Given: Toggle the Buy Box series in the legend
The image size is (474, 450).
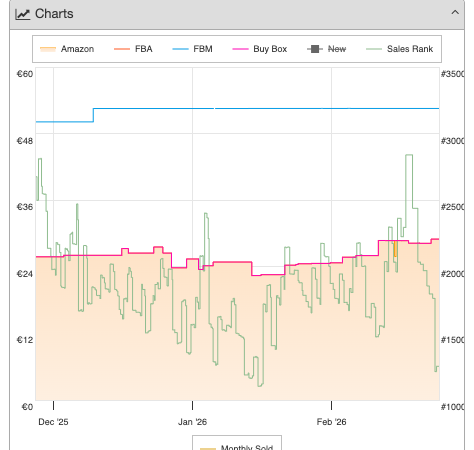Looking at the screenshot, I should (x=259, y=49).
